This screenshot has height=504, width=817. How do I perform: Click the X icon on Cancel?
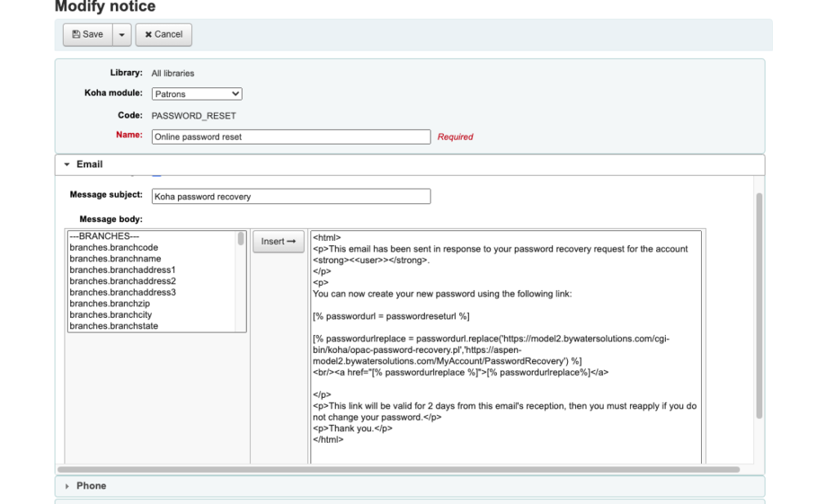tap(149, 34)
